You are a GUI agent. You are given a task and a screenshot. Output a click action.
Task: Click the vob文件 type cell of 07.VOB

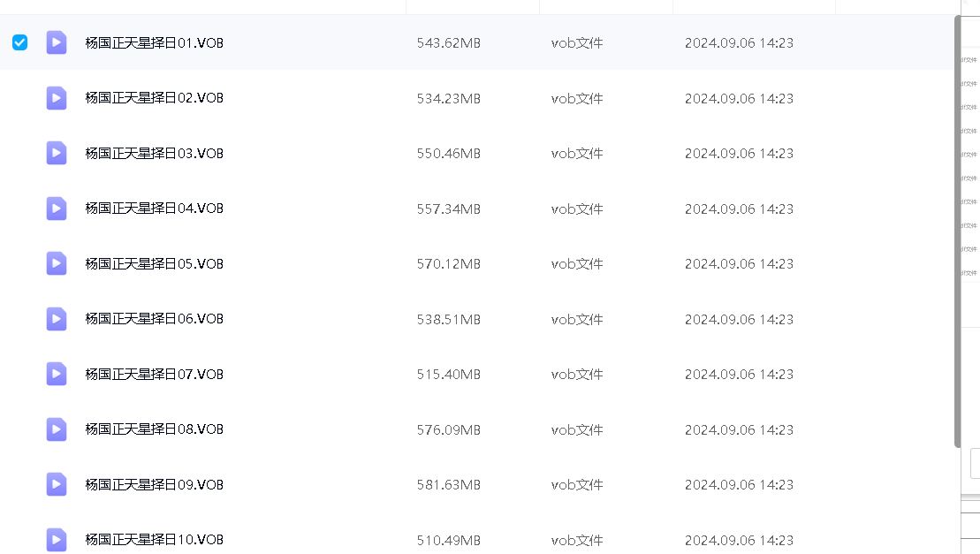[x=577, y=375]
